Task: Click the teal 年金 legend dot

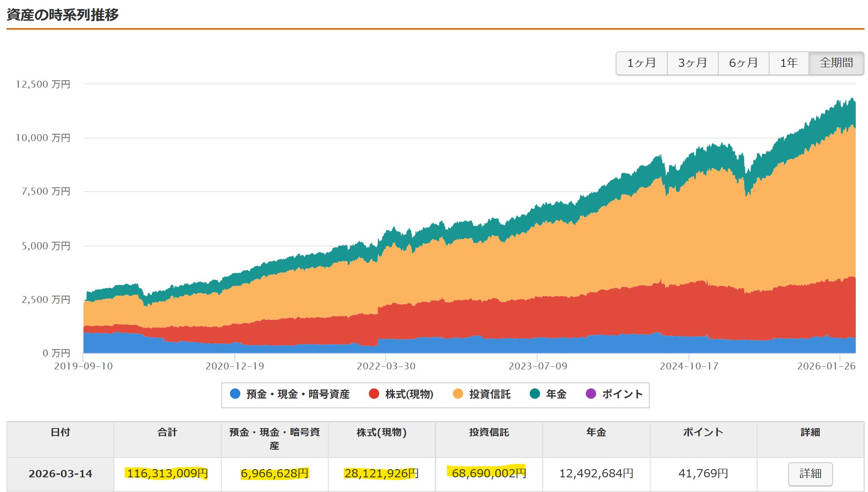Action: click(535, 394)
